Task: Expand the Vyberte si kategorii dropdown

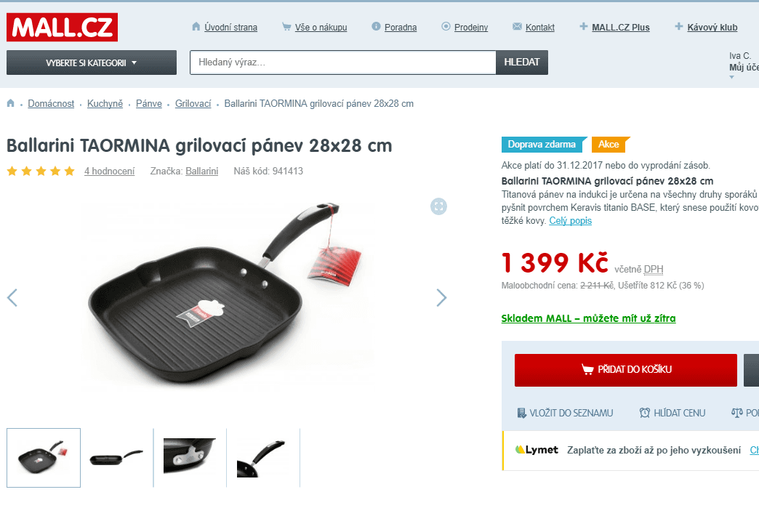Action: (x=92, y=63)
